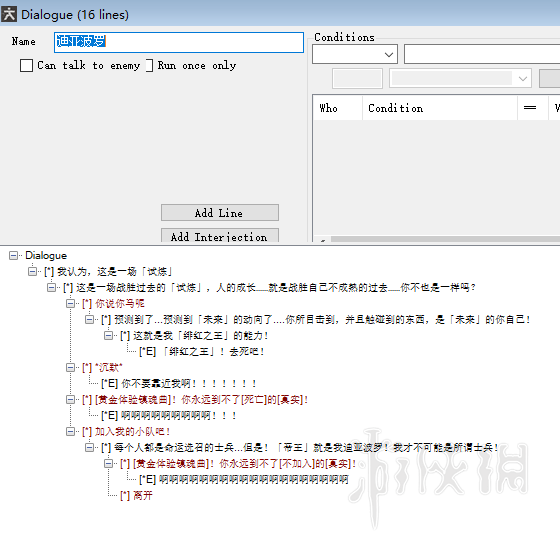Screen dimensions: 560x540
Task: Select reply 你永远到不了[死亡]的[真实]！
Action: 195,400
